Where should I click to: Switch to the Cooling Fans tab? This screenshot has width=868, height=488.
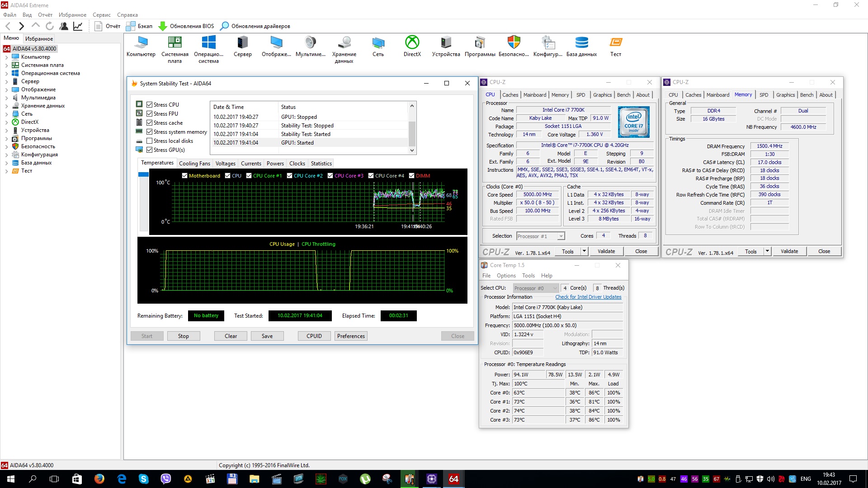(194, 164)
